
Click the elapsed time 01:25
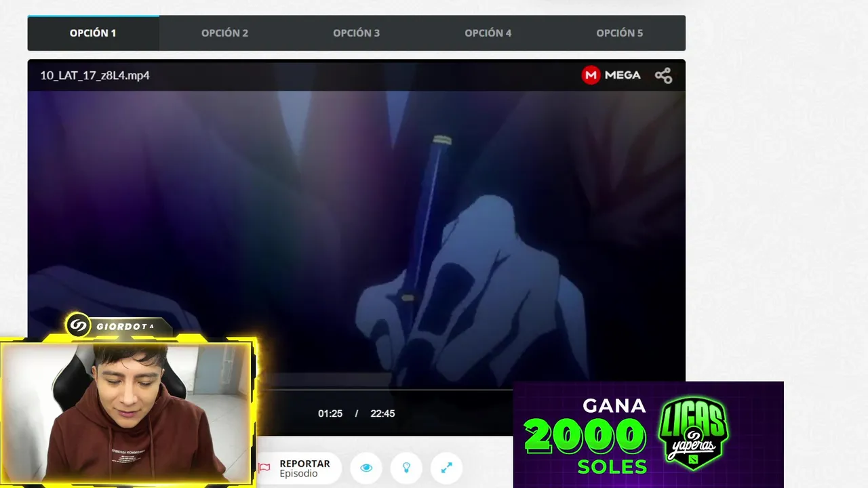pyautogui.click(x=330, y=413)
